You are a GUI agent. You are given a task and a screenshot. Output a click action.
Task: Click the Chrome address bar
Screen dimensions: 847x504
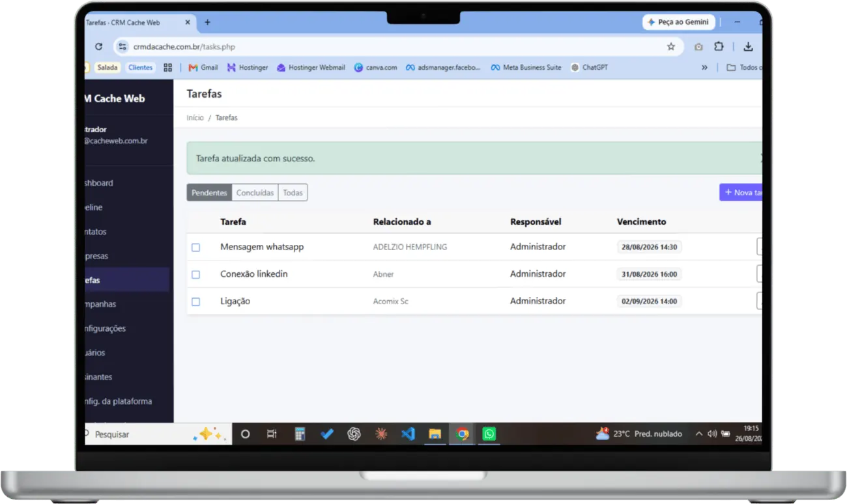[397, 47]
